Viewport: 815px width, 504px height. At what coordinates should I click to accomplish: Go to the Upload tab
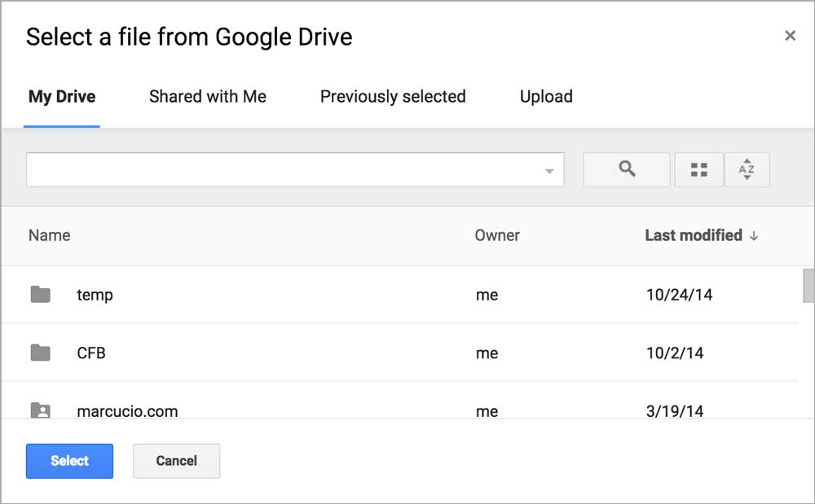pyautogui.click(x=546, y=97)
